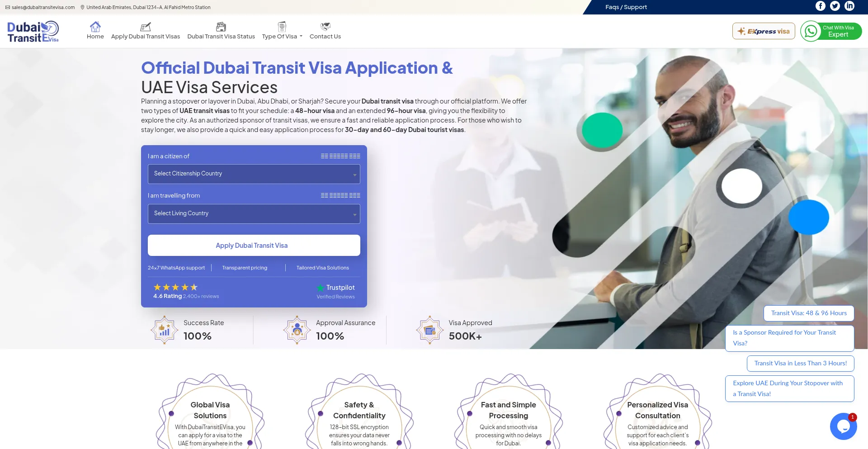Viewport: 868px width, 449px height.
Task: Click the Dubai Transit EVisa logo
Action: (33, 32)
